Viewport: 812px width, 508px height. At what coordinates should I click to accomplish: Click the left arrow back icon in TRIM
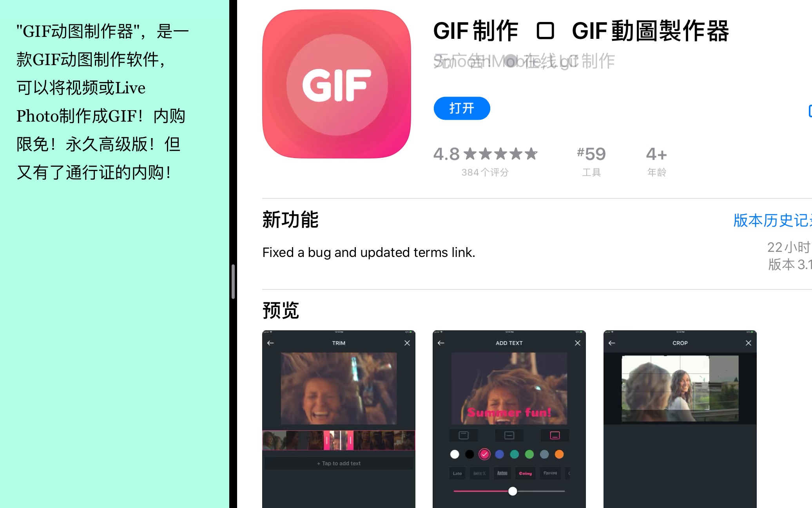pyautogui.click(x=270, y=343)
